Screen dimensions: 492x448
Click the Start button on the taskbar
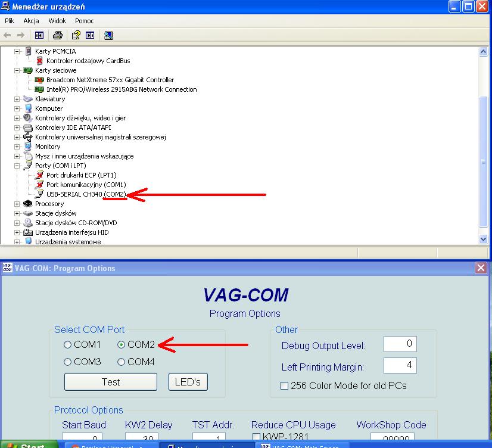[x=29, y=445]
